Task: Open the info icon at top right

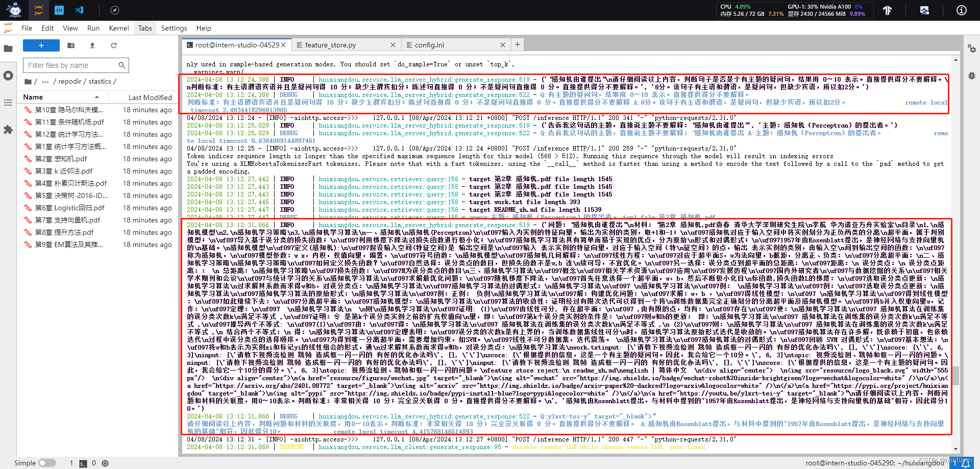Action: point(961,10)
